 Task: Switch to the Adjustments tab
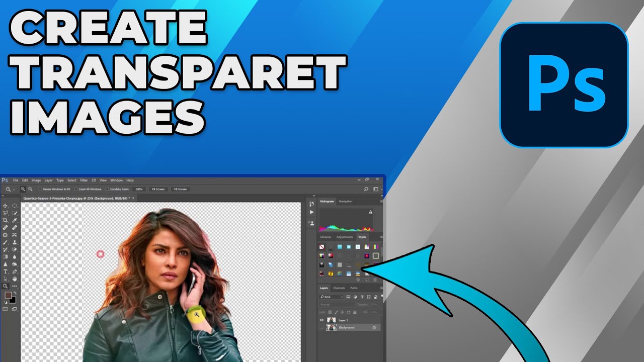point(345,237)
